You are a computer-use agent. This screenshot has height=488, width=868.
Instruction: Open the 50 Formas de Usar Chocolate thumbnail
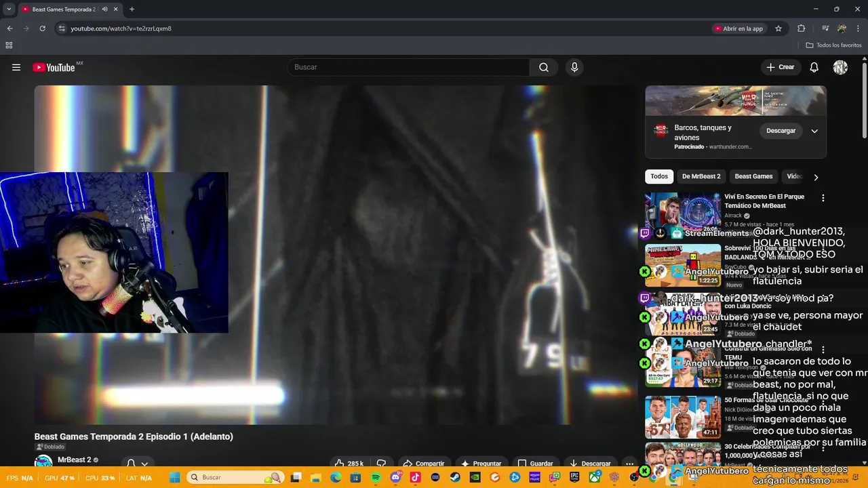[x=683, y=417]
